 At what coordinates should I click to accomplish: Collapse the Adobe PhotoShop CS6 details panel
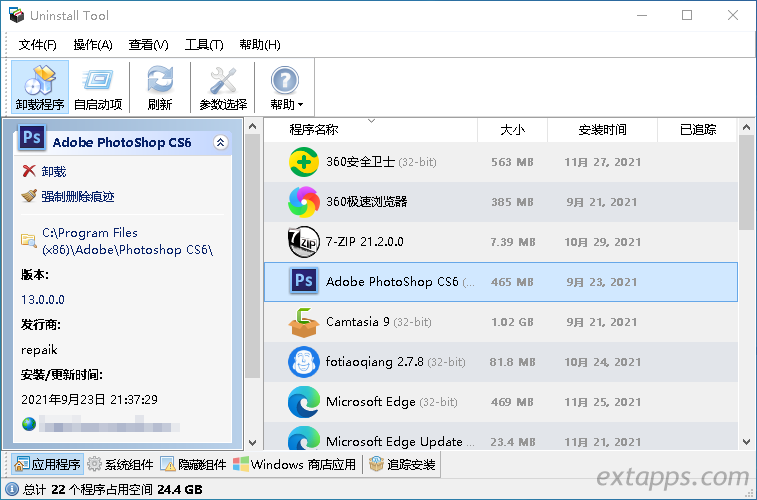(221, 142)
